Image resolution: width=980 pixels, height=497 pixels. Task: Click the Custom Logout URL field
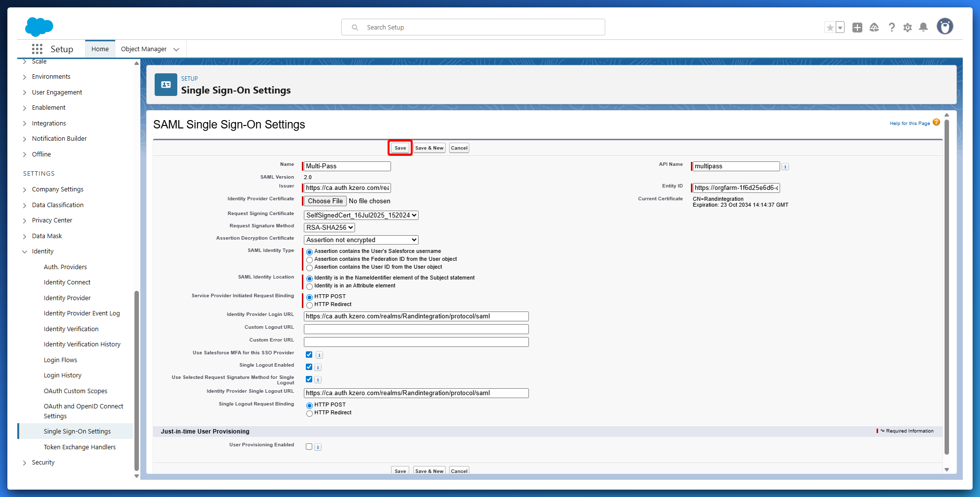tap(416, 329)
